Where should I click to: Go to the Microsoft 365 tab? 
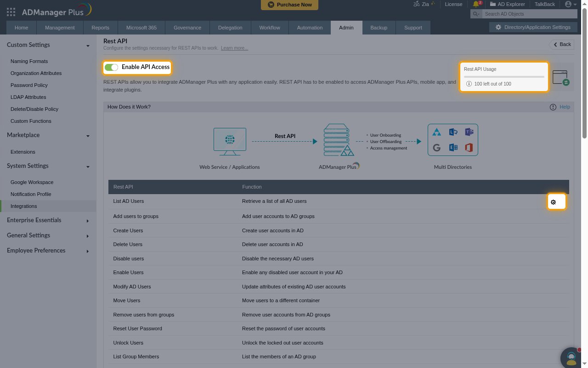pos(141,28)
